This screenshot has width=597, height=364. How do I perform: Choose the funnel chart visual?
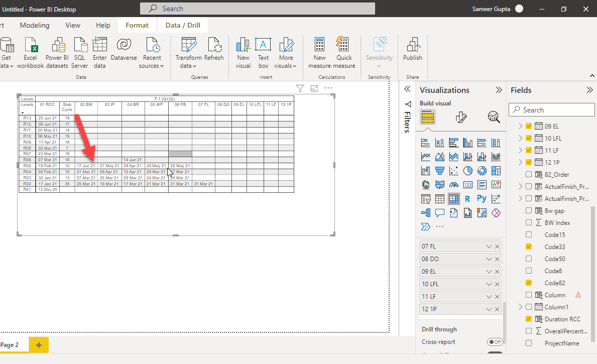tap(439, 171)
